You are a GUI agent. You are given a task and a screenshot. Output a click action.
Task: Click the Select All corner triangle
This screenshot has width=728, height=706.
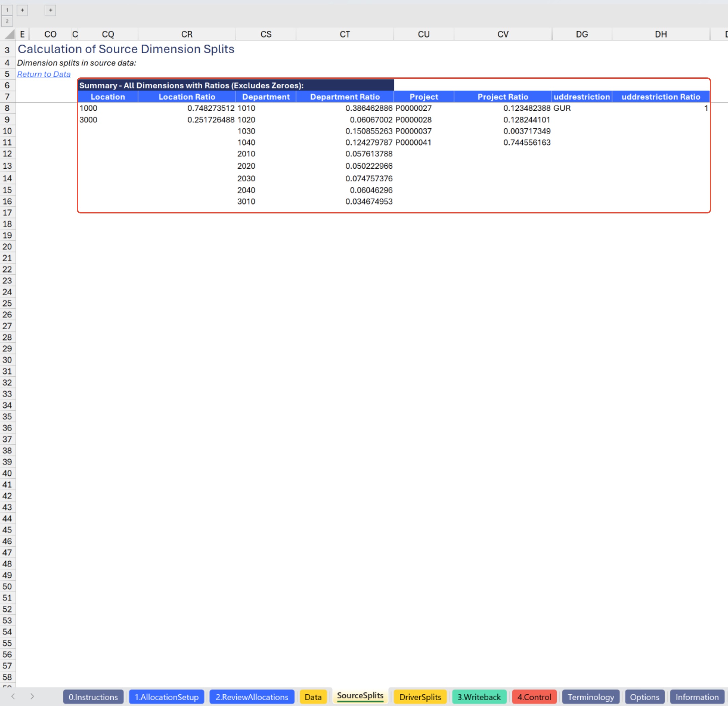point(10,34)
